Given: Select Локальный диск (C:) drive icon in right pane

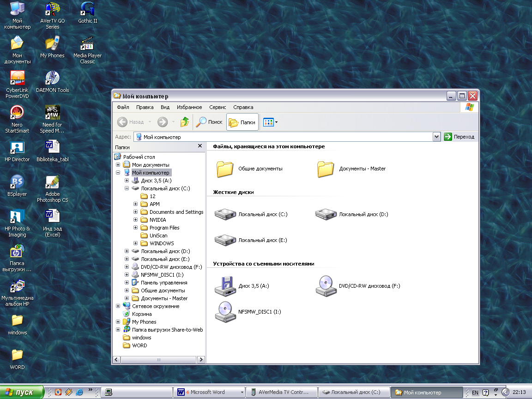Looking at the screenshot, I should (251, 214).
